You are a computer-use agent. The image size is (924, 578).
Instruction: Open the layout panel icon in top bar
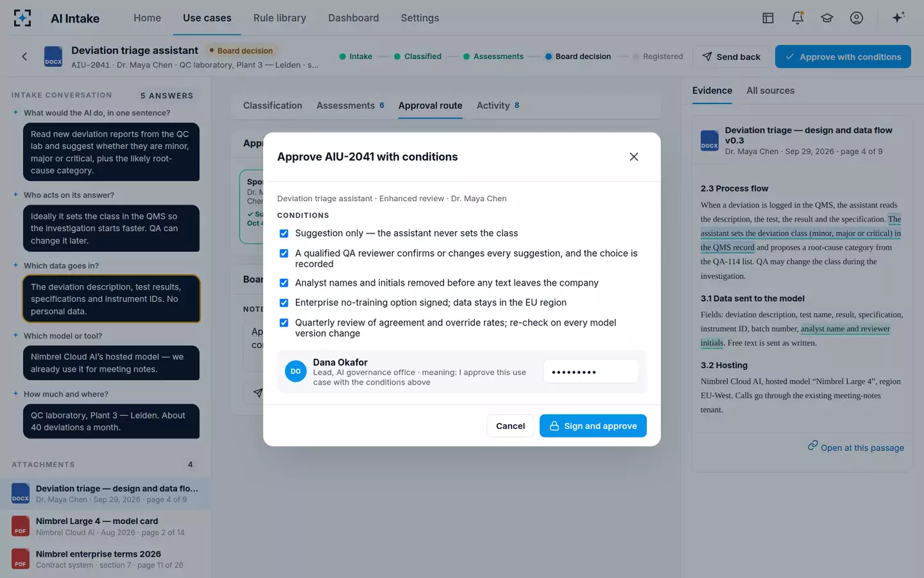point(768,18)
